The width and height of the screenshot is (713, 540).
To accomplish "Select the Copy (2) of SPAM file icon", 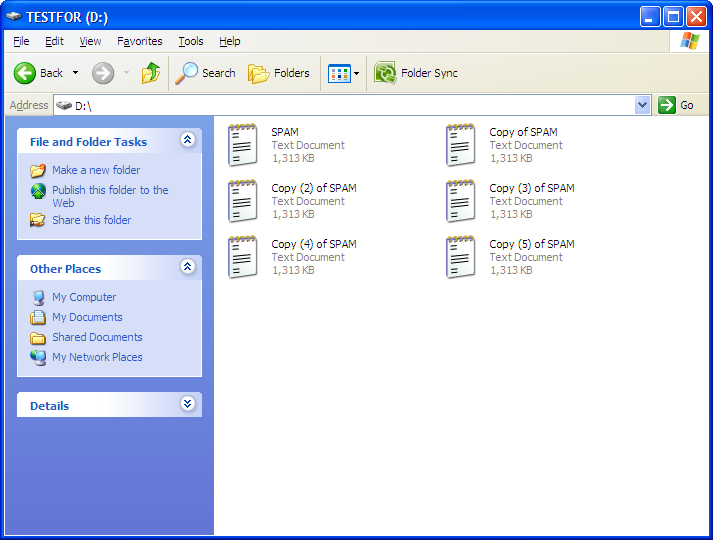I will [x=243, y=201].
